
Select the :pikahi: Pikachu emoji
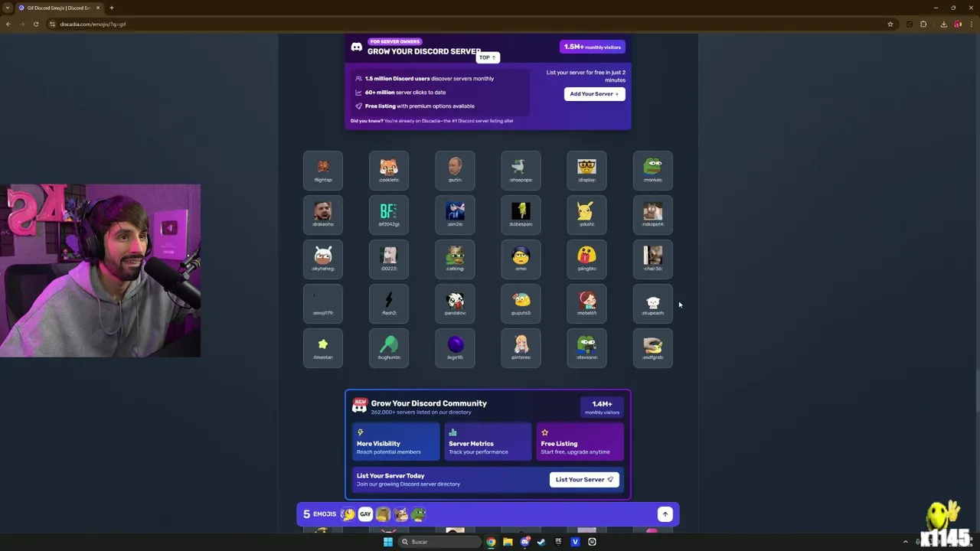586,215
